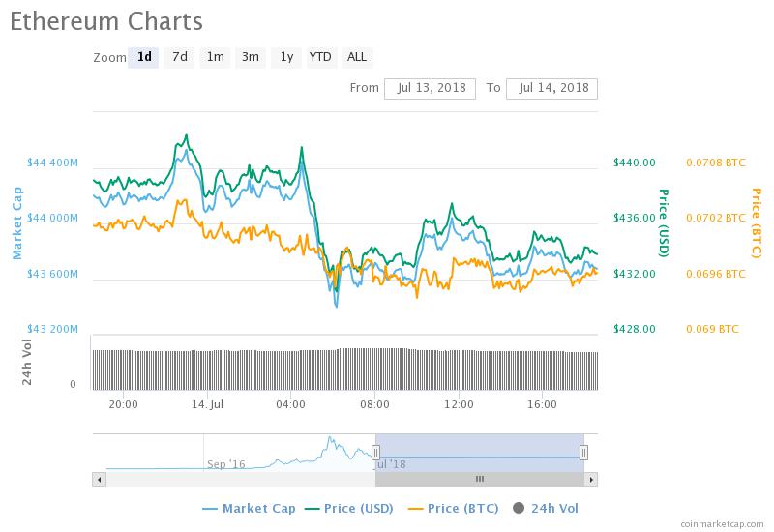The height and width of the screenshot is (532, 774).
Task: Switch zoom to 1m
Action: click(x=215, y=57)
